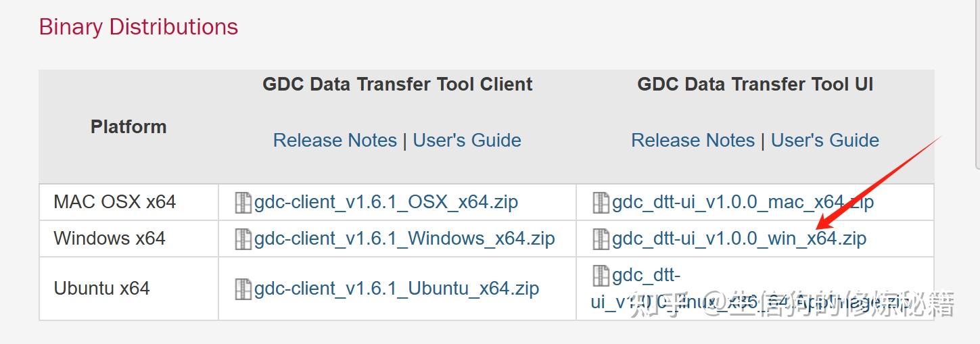Click zip icon beside gdc-client Ubuntu download
This screenshot has width=980, height=344.
(x=243, y=289)
